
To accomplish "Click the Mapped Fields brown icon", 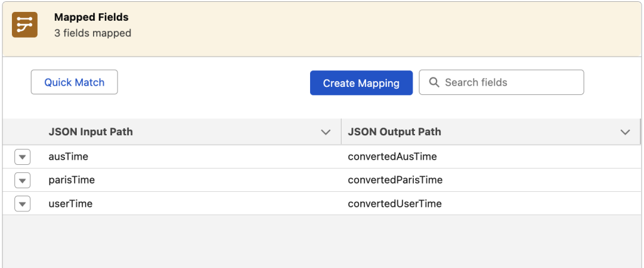I will pos(25,25).
